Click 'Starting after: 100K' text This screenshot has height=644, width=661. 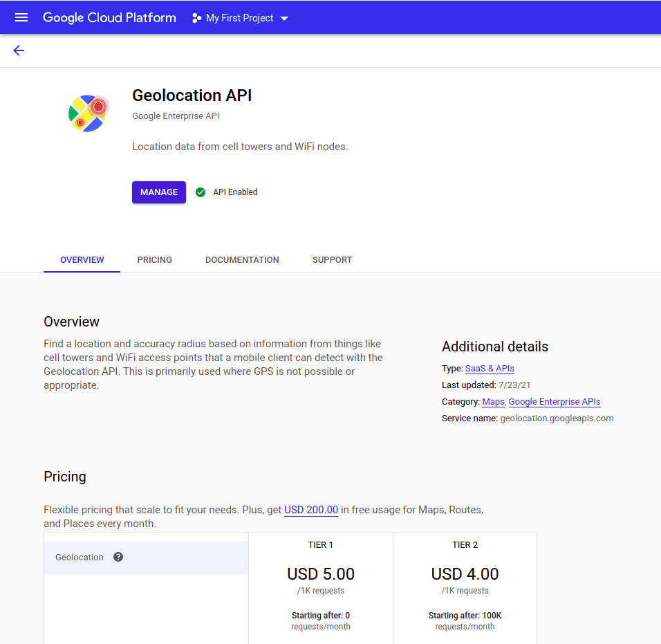(x=465, y=616)
